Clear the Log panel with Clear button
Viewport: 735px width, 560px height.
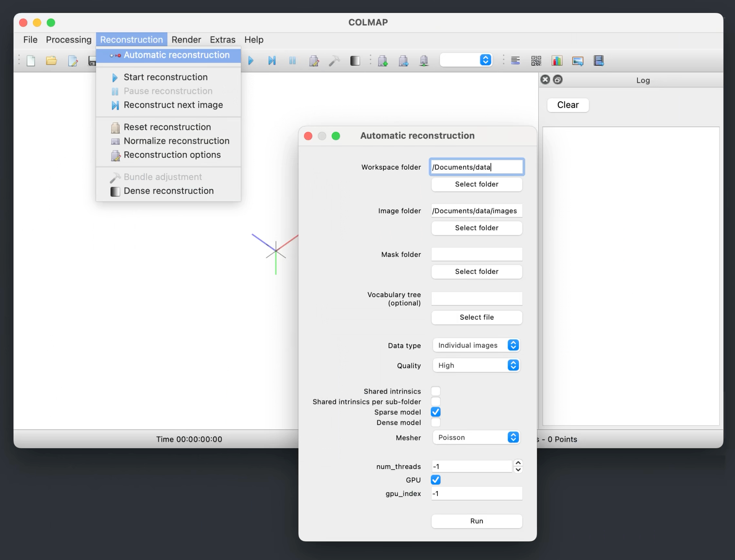tap(568, 105)
